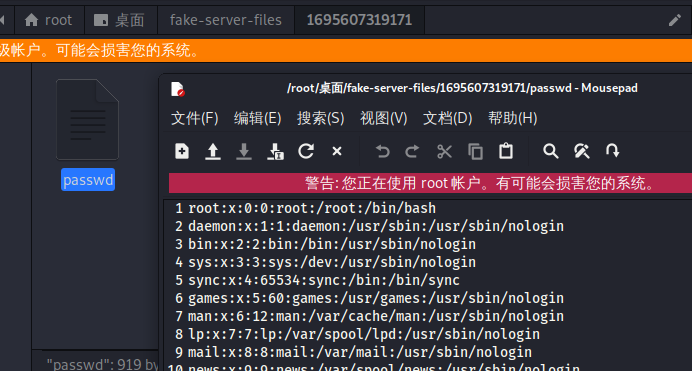Click line 3 bin entry
Screen dimensions: 692x371
[332, 244]
